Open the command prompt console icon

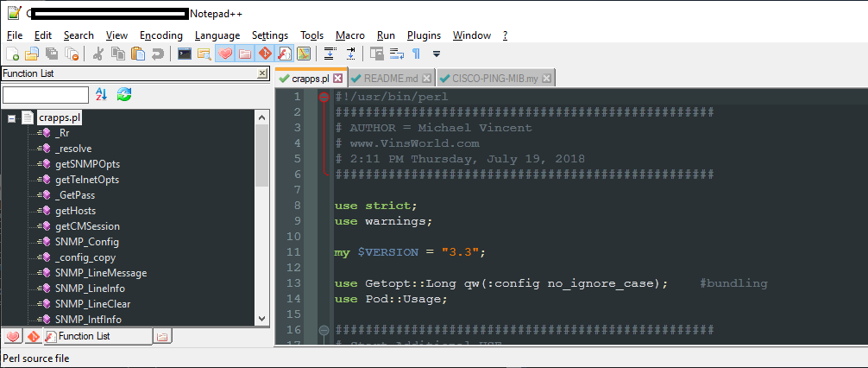tap(185, 54)
